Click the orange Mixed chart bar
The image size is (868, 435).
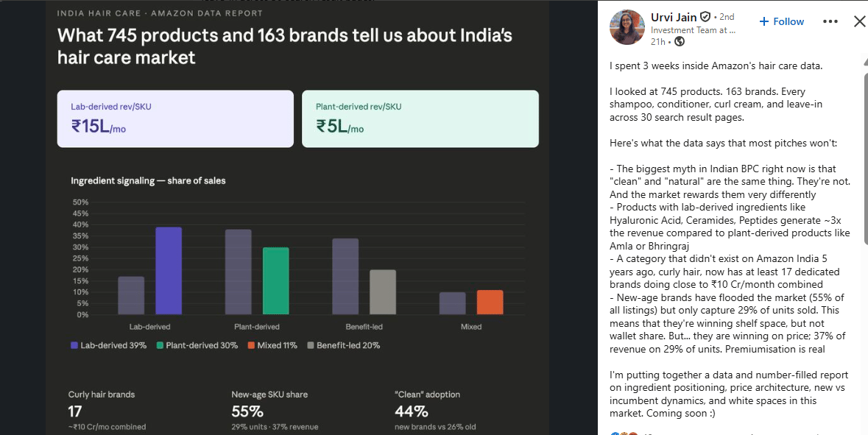point(490,302)
